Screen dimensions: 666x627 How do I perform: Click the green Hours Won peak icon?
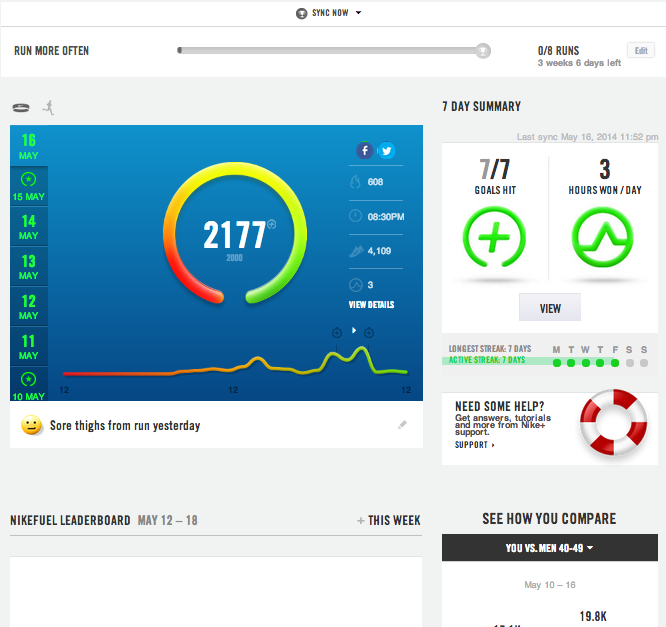click(x=602, y=237)
